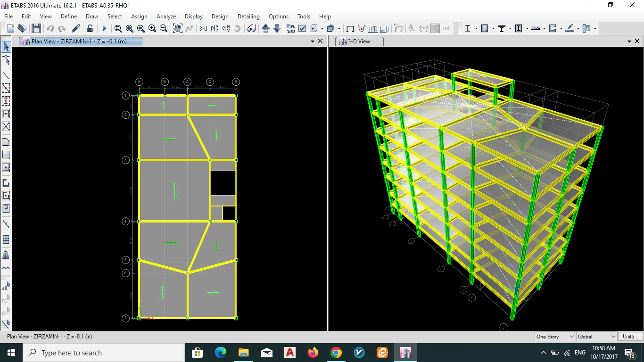
Task: Click the Run Analysis play icon
Action: [104, 29]
